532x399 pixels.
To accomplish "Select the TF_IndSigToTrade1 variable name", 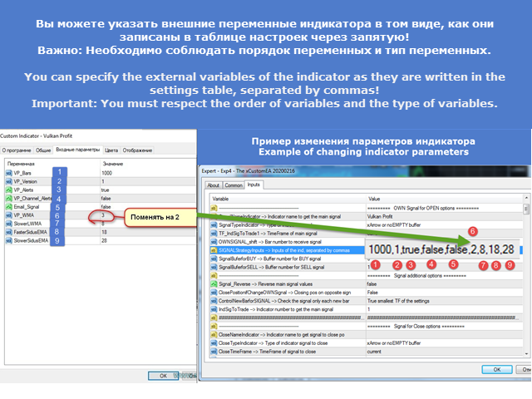I will (x=268, y=234).
